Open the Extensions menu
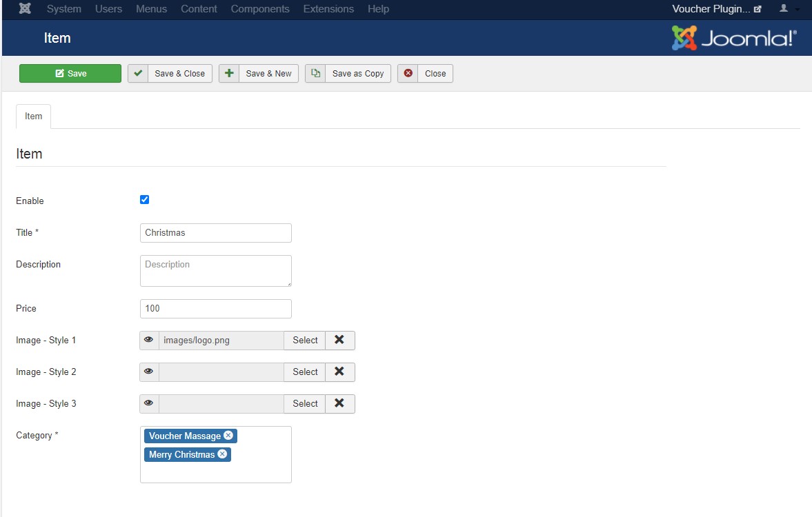Screen dimensions: 812x517 click(x=328, y=9)
